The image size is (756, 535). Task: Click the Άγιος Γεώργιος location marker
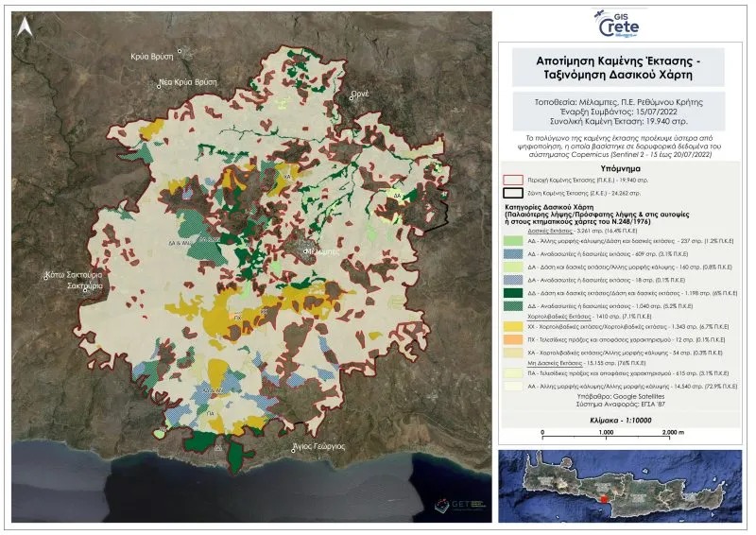tap(293, 451)
